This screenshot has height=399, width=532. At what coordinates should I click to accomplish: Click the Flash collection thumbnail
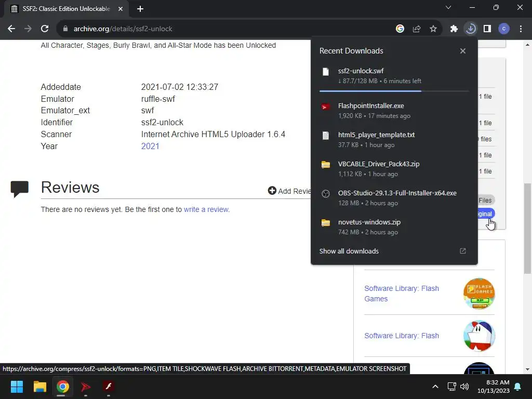(479, 336)
